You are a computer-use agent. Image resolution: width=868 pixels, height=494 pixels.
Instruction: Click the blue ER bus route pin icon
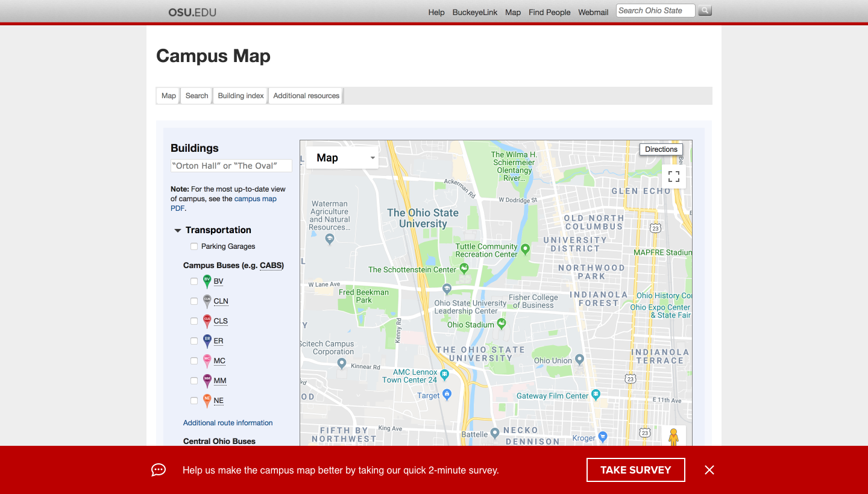tap(207, 341)
